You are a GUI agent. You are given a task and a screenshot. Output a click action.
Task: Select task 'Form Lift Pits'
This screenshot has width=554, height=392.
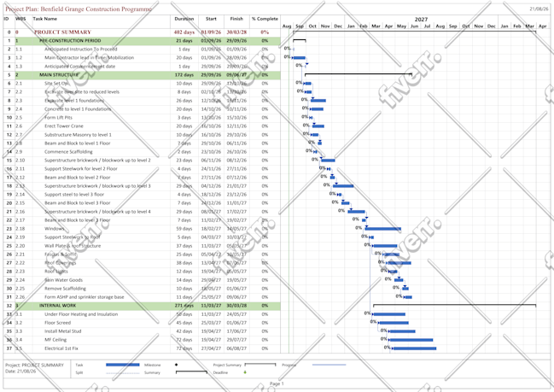coord(58,117)
